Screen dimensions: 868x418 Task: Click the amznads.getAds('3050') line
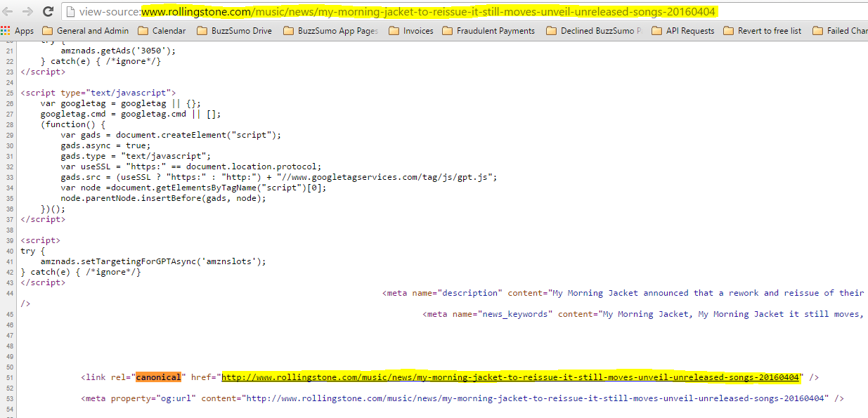click(118, 51)
